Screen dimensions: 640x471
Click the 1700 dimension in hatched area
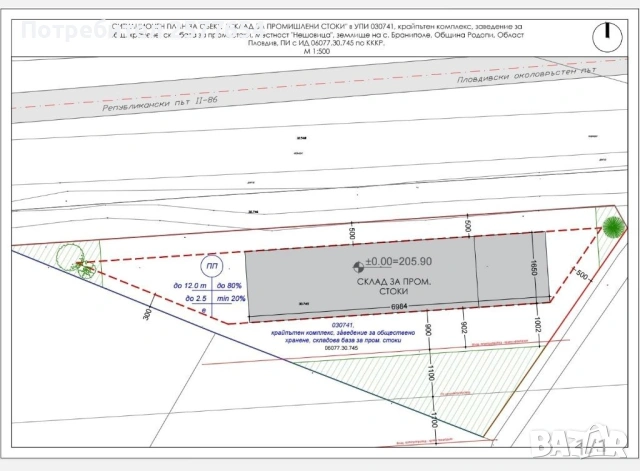433,419
